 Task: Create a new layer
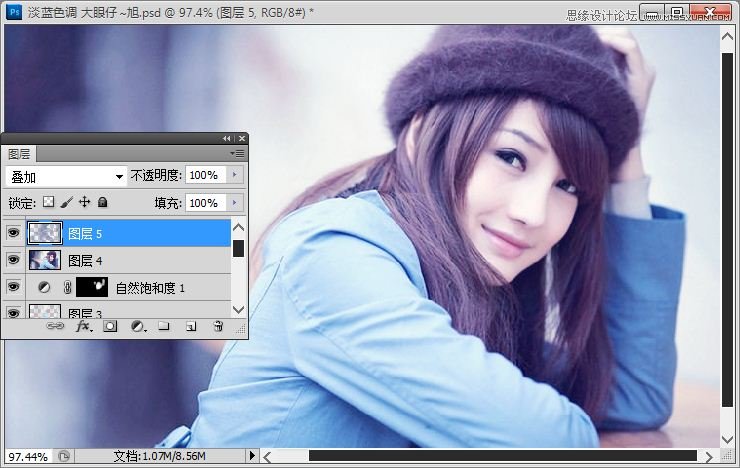point(191,326)
